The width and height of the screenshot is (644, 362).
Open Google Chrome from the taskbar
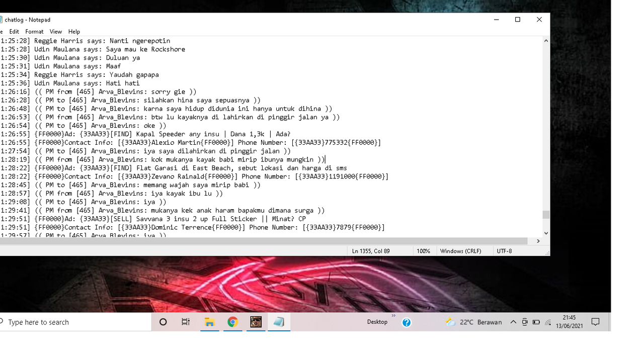coord(232,322)
